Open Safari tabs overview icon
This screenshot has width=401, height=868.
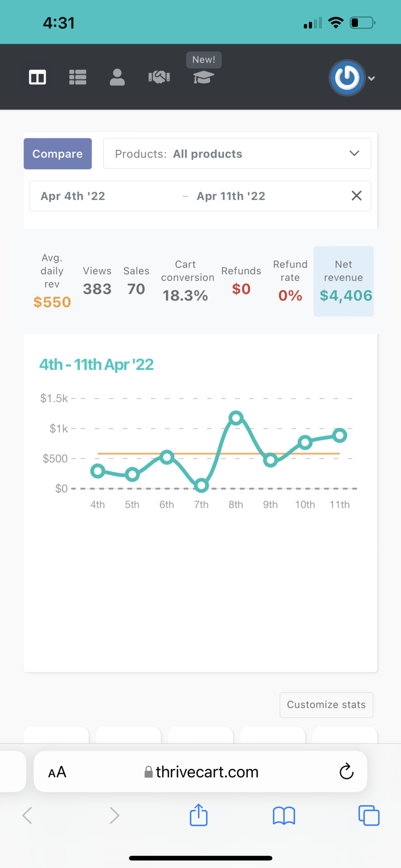pos(369,815)
